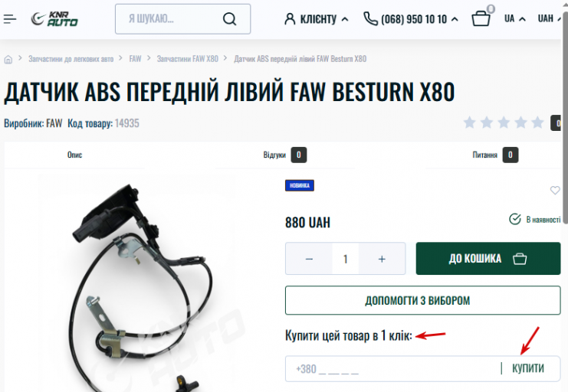Click the home breadcrumb icon
Image resolution: width=568 pixels, height=392 pixels.
click(x=8, y=60)
